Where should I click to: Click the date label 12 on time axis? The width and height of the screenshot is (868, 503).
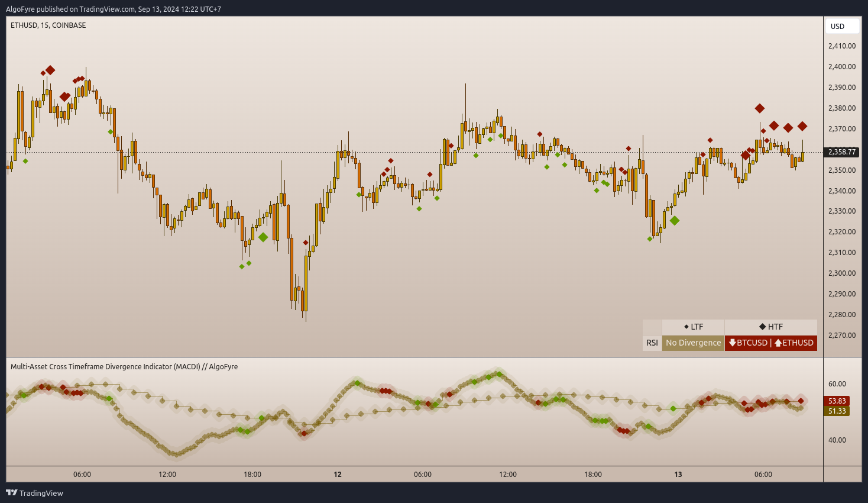pyautogui.click(x=338, y=475)
